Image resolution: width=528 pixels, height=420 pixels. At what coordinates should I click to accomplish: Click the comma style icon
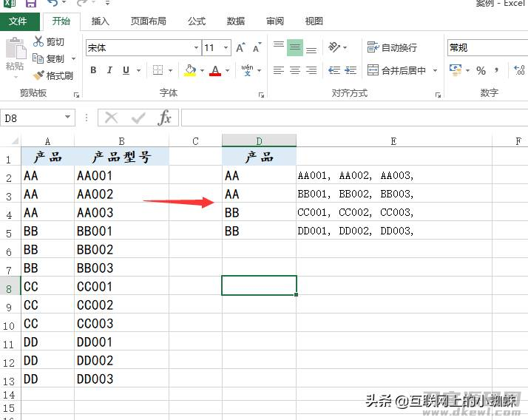click(497, 70)
